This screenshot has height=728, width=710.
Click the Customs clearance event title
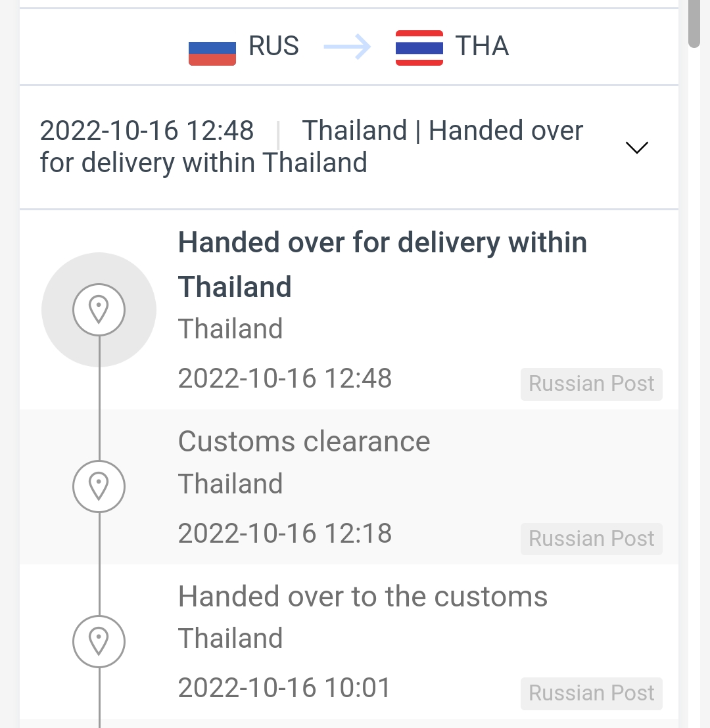pyautogui.click(x=304, y=441)
